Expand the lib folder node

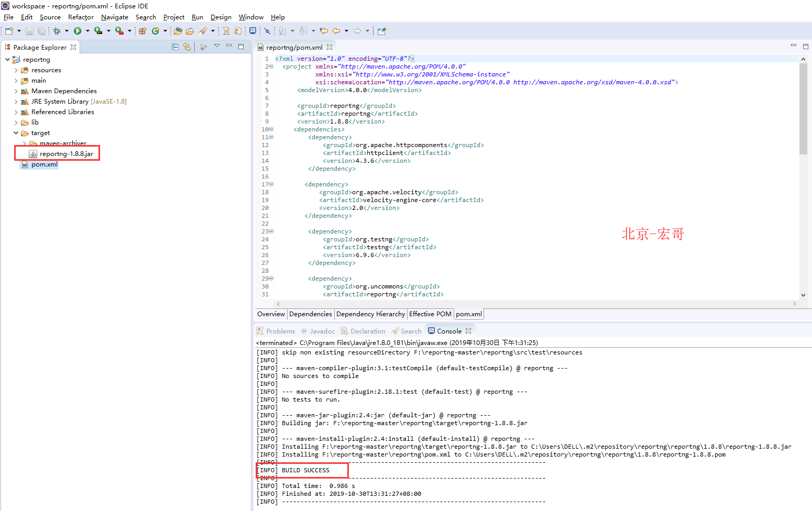click(16, 123)
